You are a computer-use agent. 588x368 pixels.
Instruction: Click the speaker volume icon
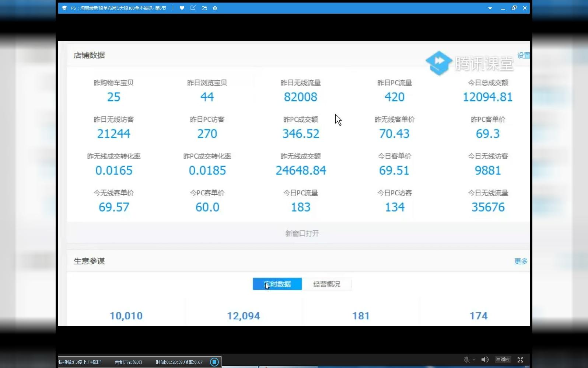click(485, 360)
